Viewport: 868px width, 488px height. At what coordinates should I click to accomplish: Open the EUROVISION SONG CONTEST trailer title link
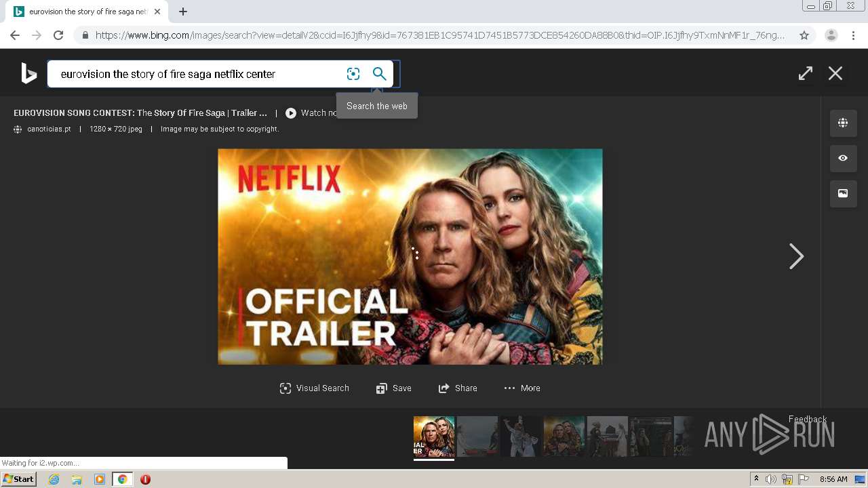[140, 113]
